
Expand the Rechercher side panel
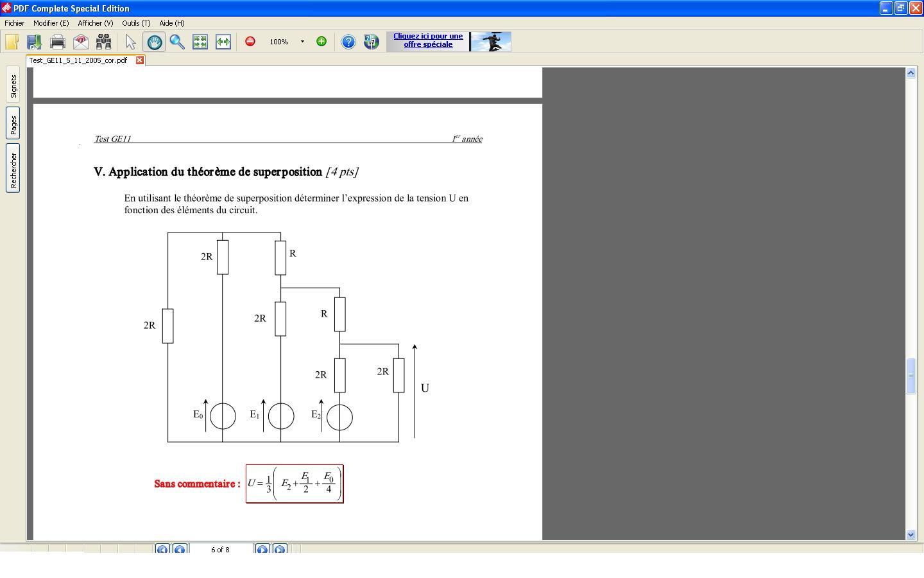(x=13, y=168)
